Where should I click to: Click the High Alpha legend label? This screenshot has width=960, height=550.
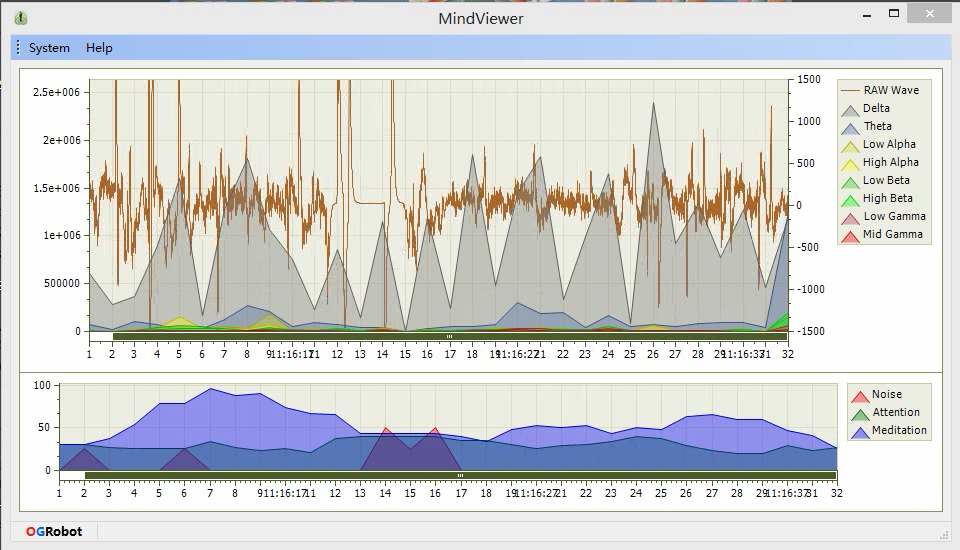890,162
